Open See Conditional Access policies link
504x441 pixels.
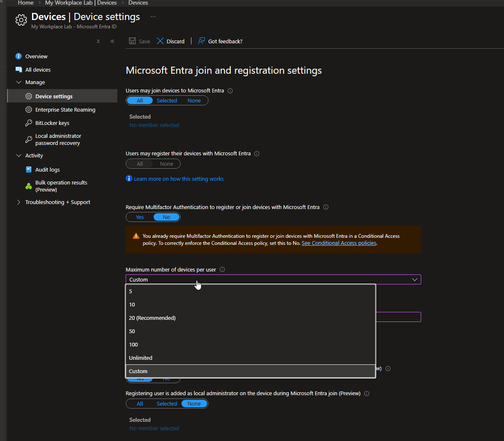339,243
